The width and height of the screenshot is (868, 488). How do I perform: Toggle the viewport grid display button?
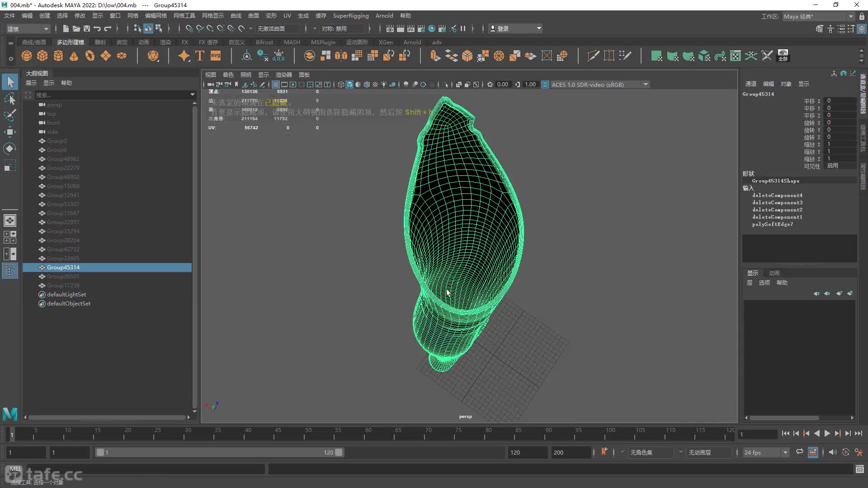[275, 84]
